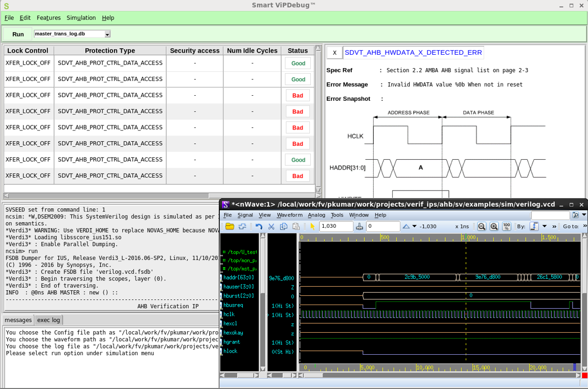Open the Edit menu in Smart ViPDebug
This screenshot has height=389, width=588.
(25, 17)
